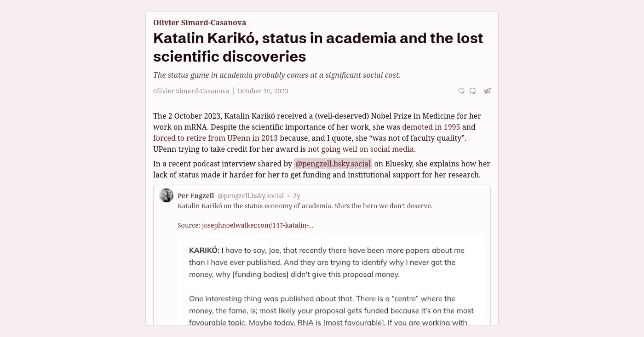Click the 2y timestamp on embedded post
Image resolution: width=644 pixels, height=337 pixels.
tap(297, 196)
